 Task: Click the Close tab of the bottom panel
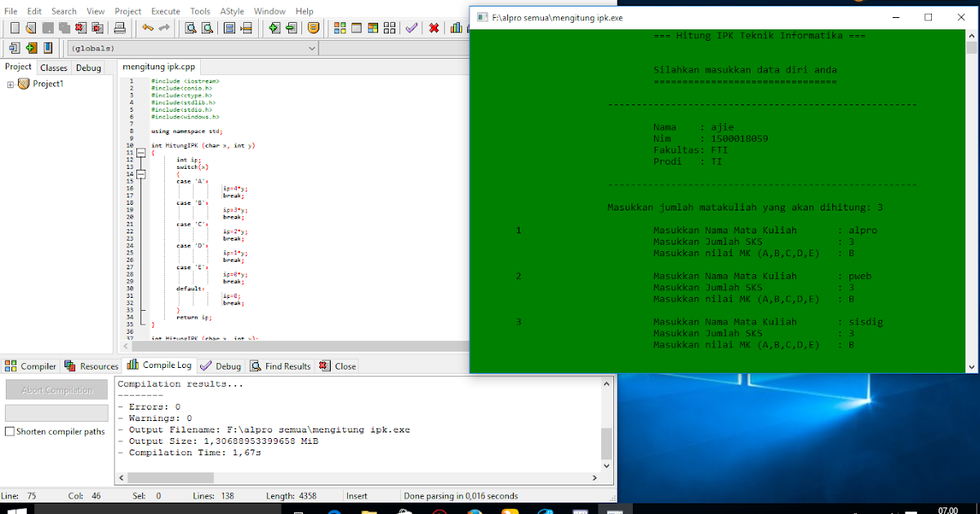337,366
